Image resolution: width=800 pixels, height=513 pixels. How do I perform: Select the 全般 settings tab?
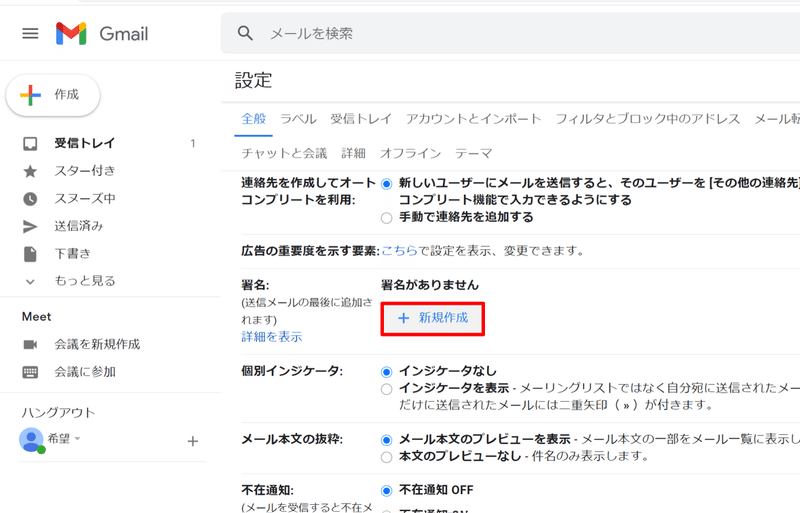pos(254,119)
